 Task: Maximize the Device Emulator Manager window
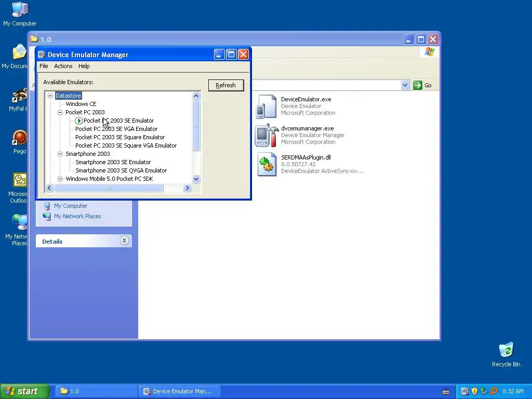tap(231, 54)
